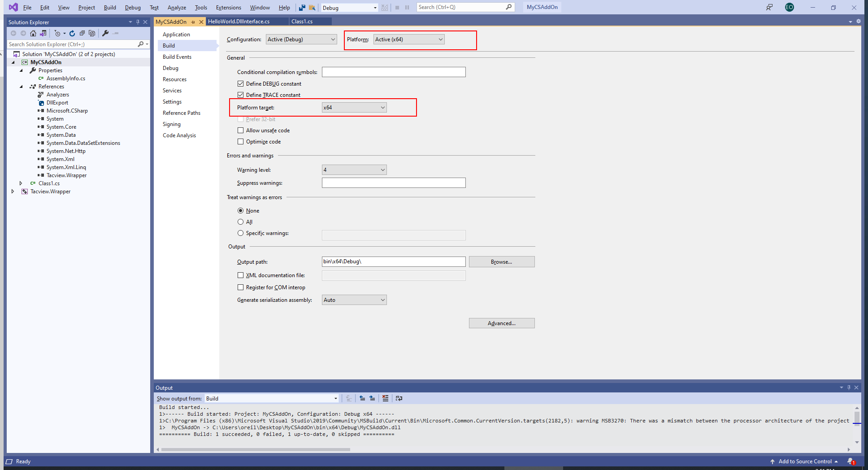The height and width of the screenshot is (470, 868).
Task: Open the Configuration dropdown
Action: pos(301,39)
